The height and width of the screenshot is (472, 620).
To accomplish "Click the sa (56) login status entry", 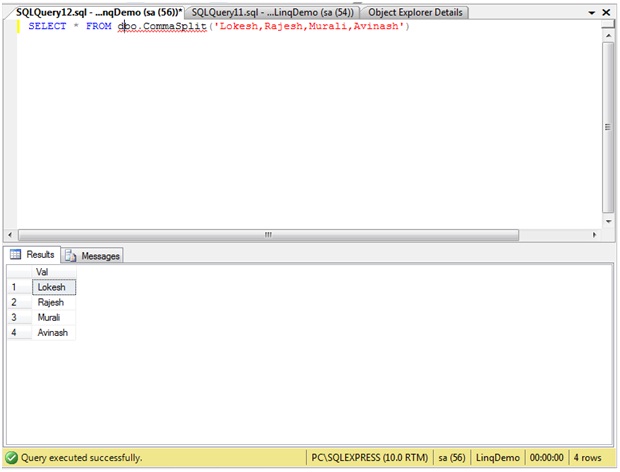I will click(452, 458).
